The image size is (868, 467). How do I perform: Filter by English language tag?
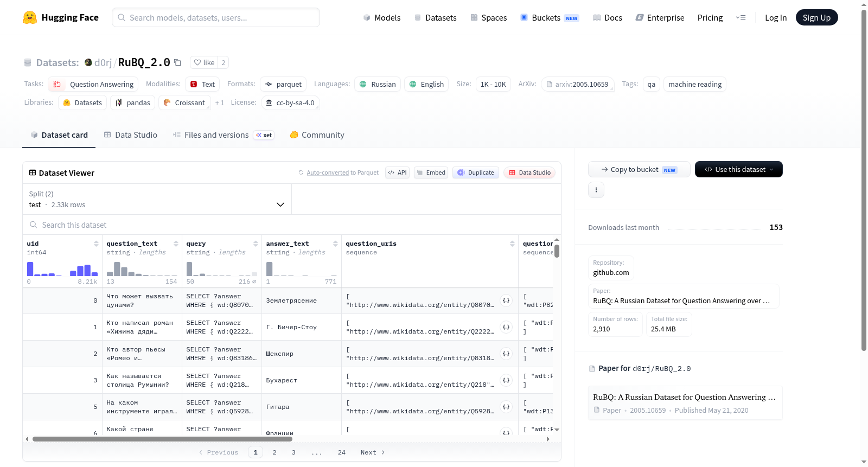coord(426,84)
